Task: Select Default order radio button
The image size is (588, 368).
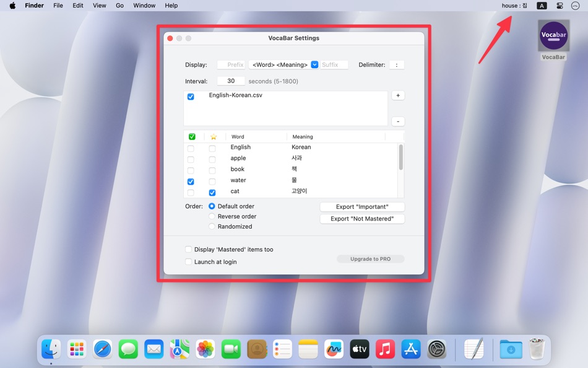Action: pos(212,206)
